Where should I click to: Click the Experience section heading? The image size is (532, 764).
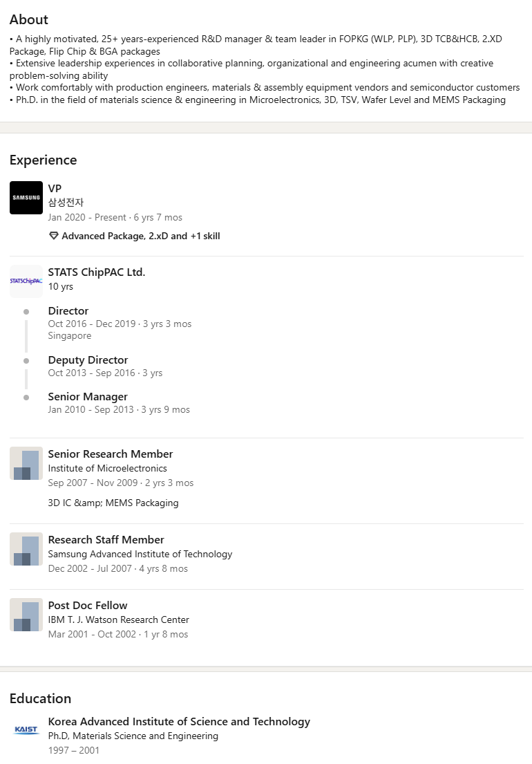pyautogui.click(x=44, y=160)
